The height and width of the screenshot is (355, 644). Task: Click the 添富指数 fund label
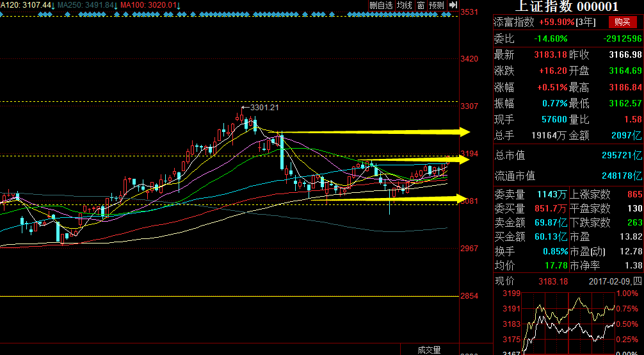click(x=514, y=22)
